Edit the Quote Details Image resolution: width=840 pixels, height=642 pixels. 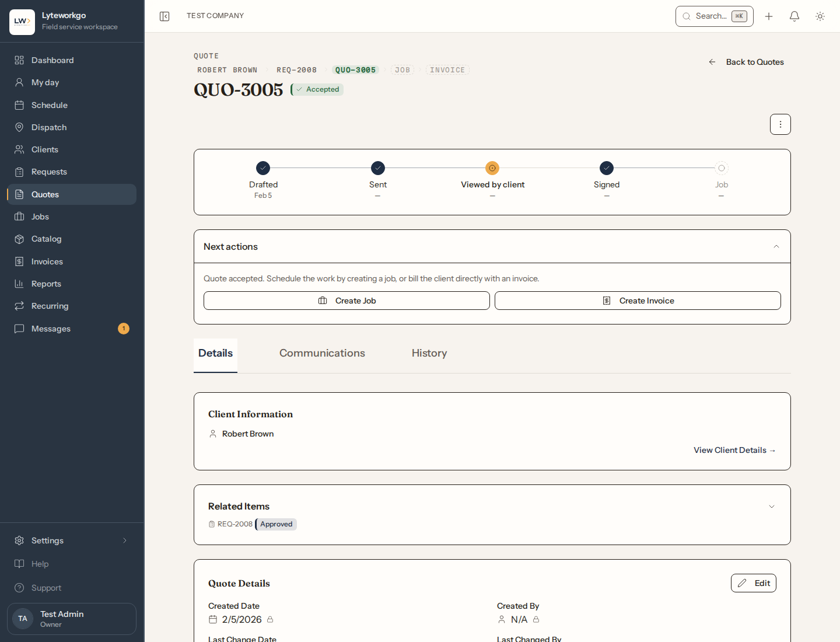pos(754,583)
